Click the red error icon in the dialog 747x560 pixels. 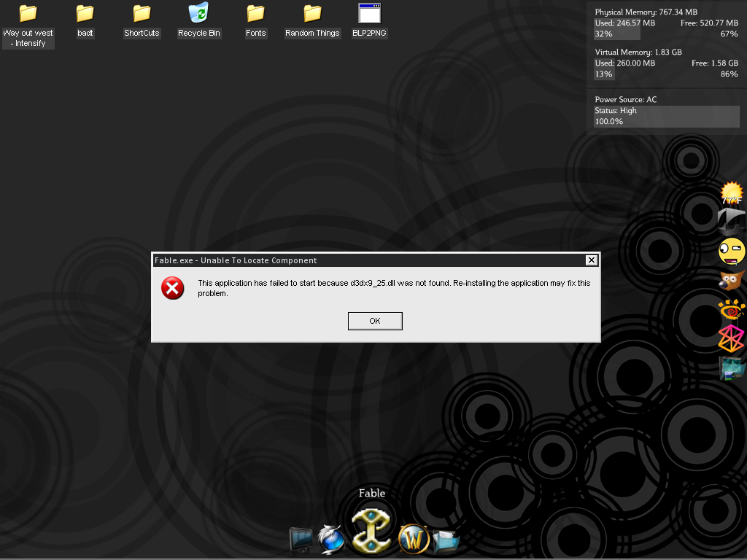click(173, 288)
